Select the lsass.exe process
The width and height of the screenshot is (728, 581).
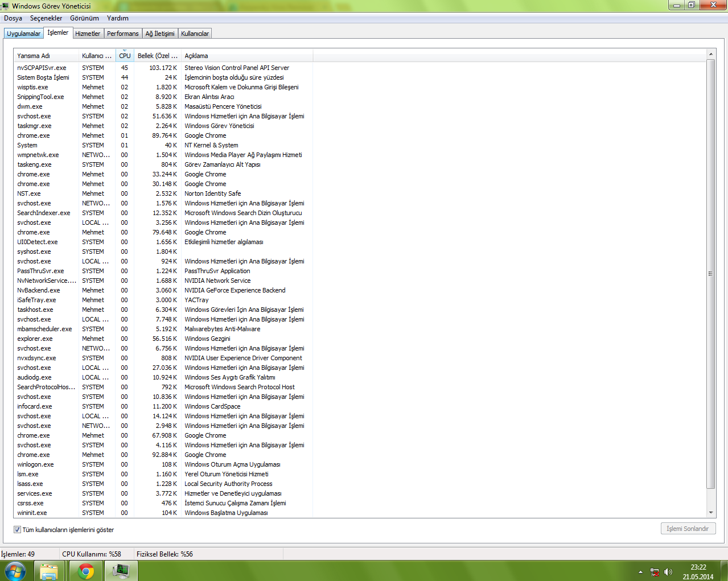(163, 484)
